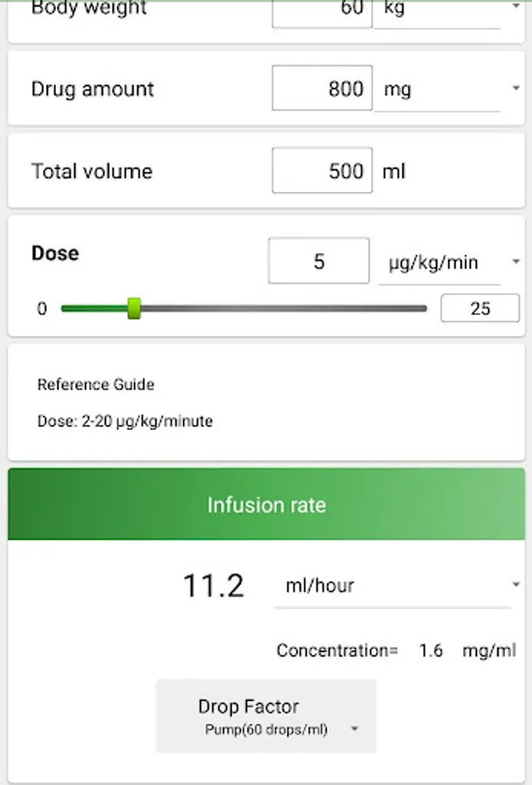Open the mg drug amount unit dropdown
Image resolution: width=532 pixels, height=785 pixels.
447,89
